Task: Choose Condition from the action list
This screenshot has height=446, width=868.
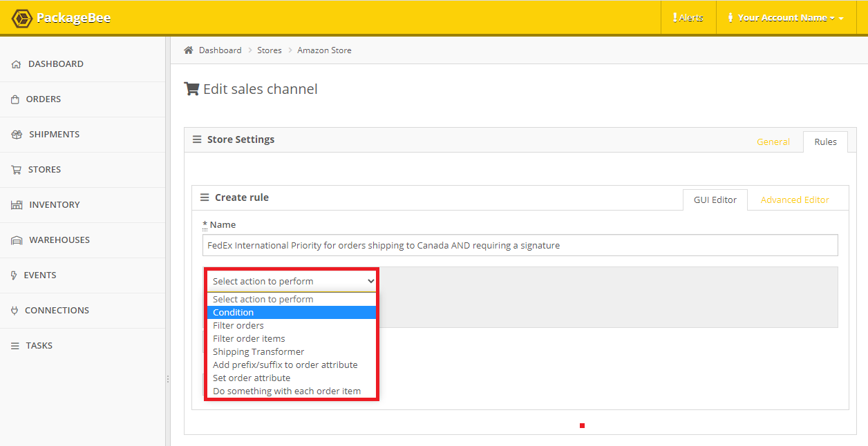Action: [x=234, y=313]
